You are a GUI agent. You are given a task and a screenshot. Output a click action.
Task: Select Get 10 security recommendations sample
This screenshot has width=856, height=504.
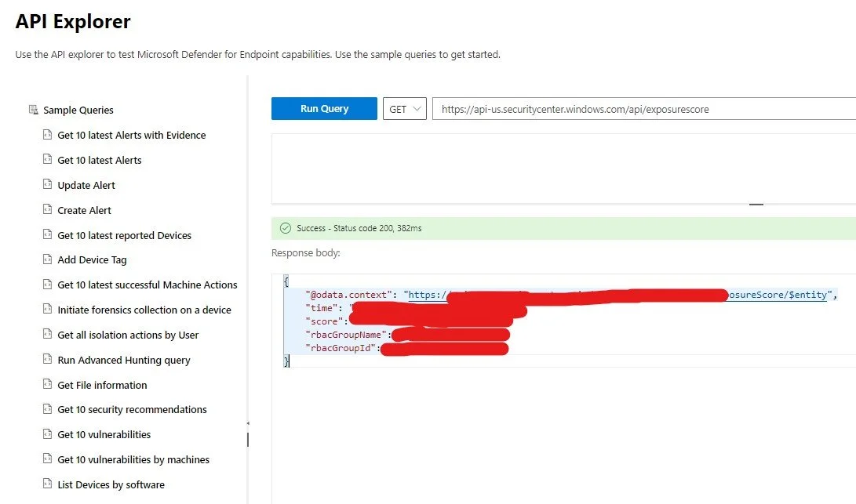(x=132, y=410)
